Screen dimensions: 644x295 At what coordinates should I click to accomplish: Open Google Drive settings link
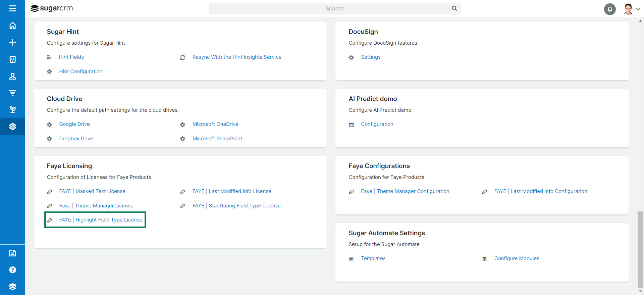74,124
